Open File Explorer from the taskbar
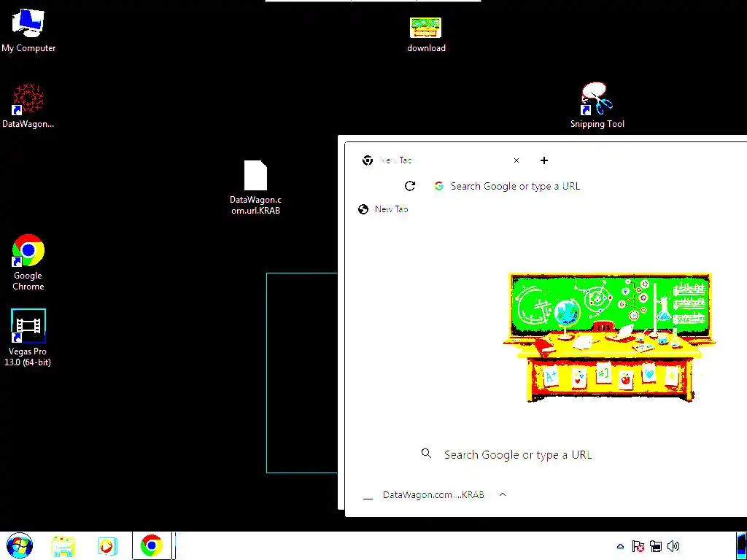Screen dimensions: 747x560 pyautogui.click(x=63, y=546)
